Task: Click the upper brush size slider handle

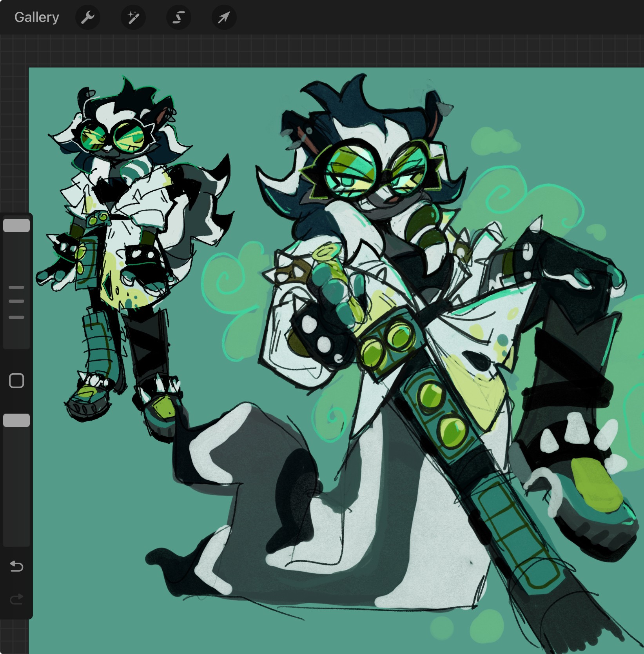Action: pos(16,225)
